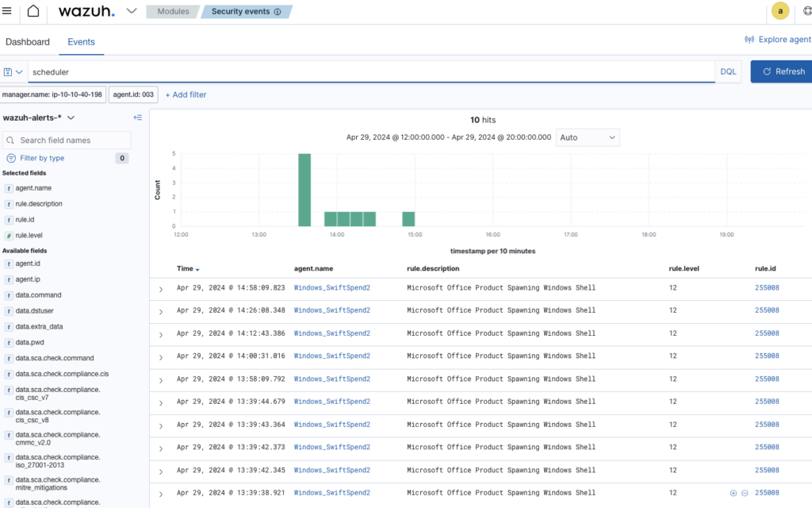Open rule 255008 in the 14:26:08.348 row
Screen dimensions: 812x508
(x=767, y=310)
